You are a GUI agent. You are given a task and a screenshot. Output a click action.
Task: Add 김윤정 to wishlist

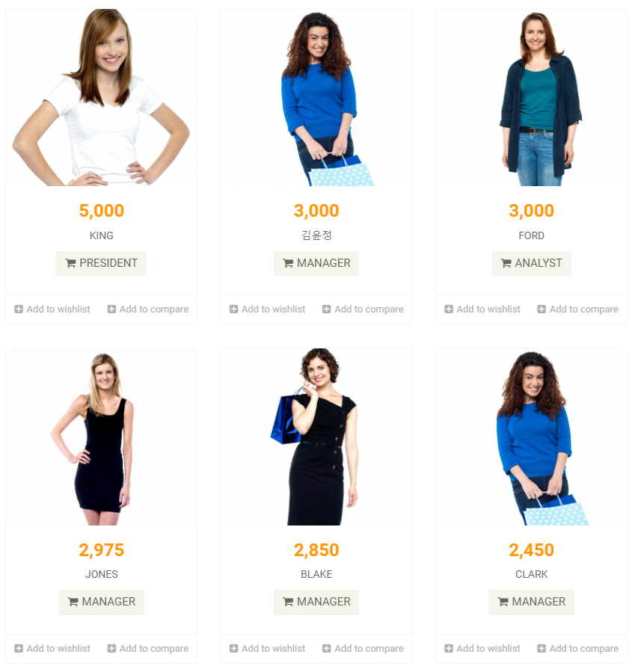(268, 309)
